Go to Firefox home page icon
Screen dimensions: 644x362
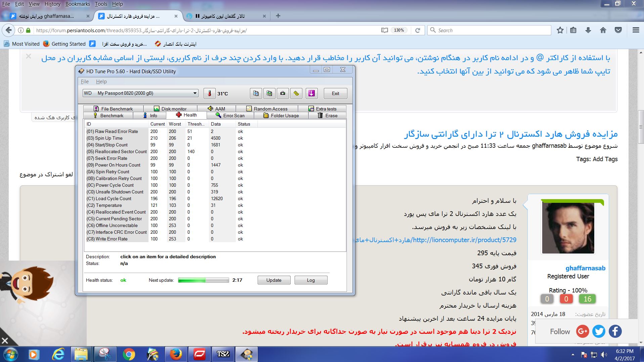point(603,30)
